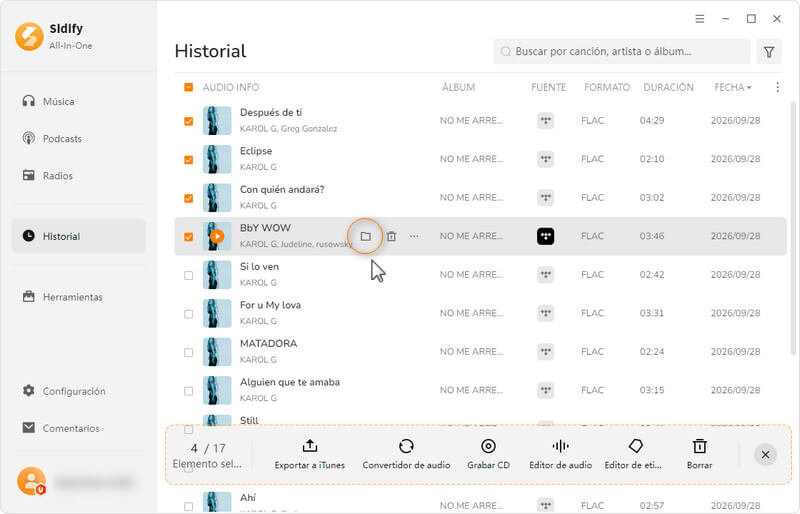
Task: Click the MATADORA album thumbnail
Action: (x=217, y=351)
